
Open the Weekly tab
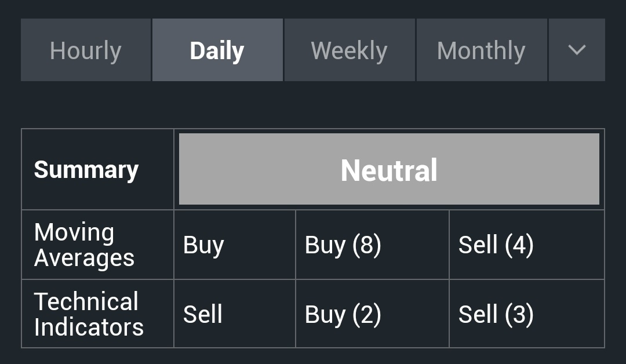(x=350, y=50)
